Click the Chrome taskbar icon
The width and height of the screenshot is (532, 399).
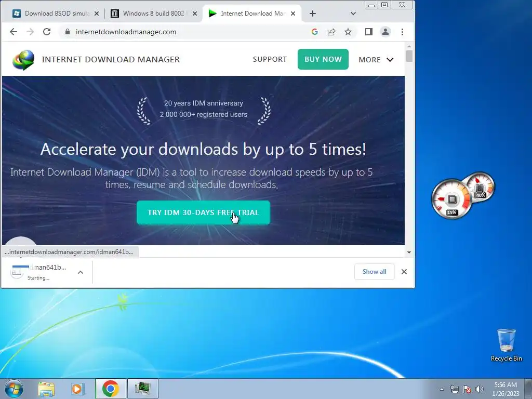tap(111, 389)
